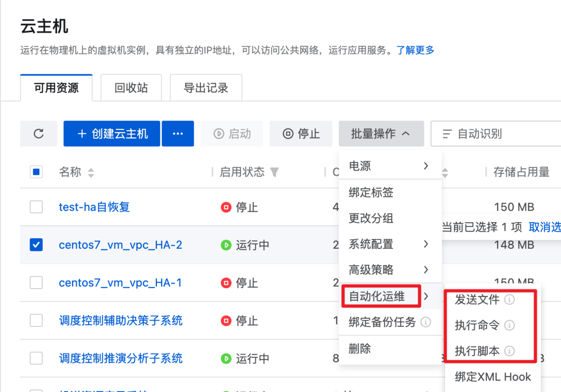
Task: Check the test-ha自恢复 row checkbox
Action: click(x=36, y=207)
